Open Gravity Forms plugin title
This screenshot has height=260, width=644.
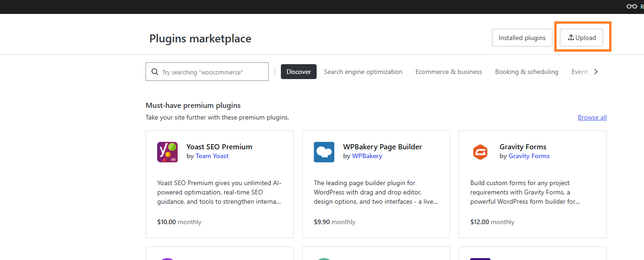pyautogui.click(x=523, y=147)
